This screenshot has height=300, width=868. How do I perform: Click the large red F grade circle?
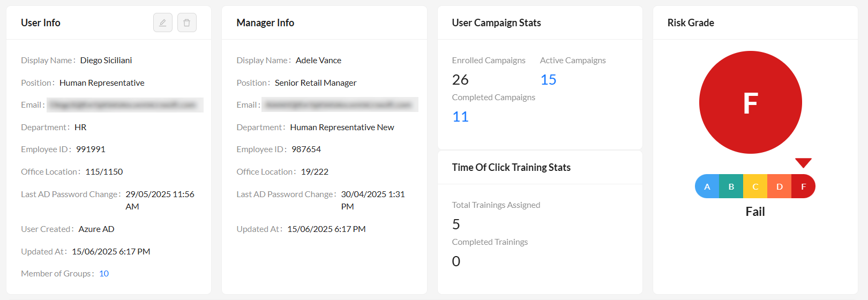coord(750,102)
